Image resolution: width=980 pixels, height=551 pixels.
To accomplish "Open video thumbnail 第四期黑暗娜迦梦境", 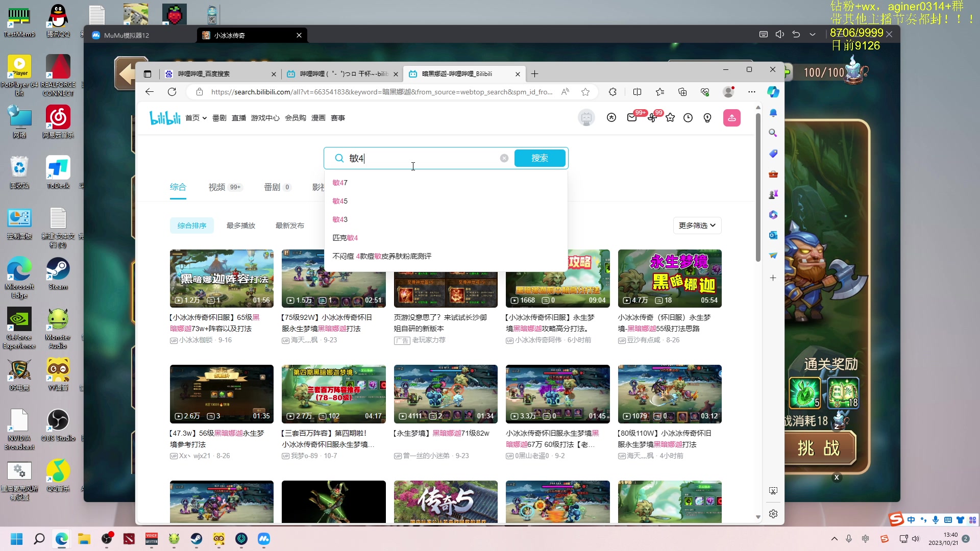I will tap(333, 394).
